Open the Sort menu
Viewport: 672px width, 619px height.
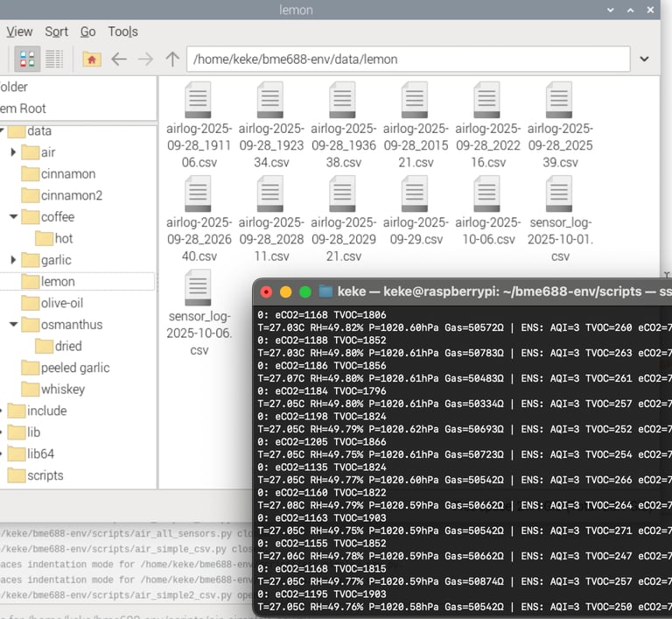coord(57,32)
